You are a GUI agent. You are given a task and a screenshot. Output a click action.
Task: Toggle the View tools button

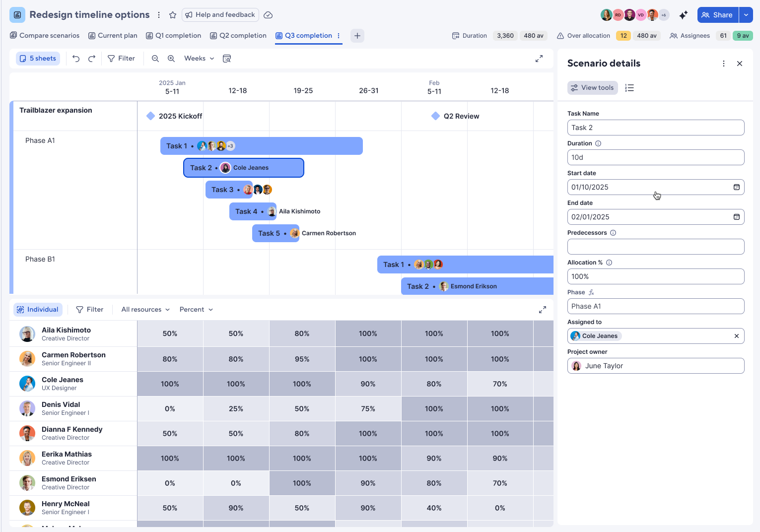[x=593, y=88]
